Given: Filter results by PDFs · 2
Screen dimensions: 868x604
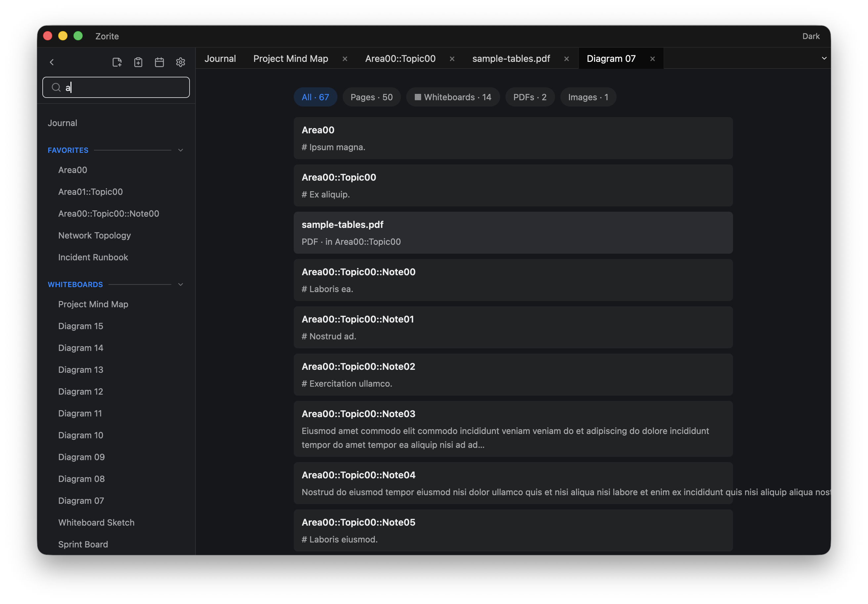Looking at the screenshot, I should click(x=530, y=97).
